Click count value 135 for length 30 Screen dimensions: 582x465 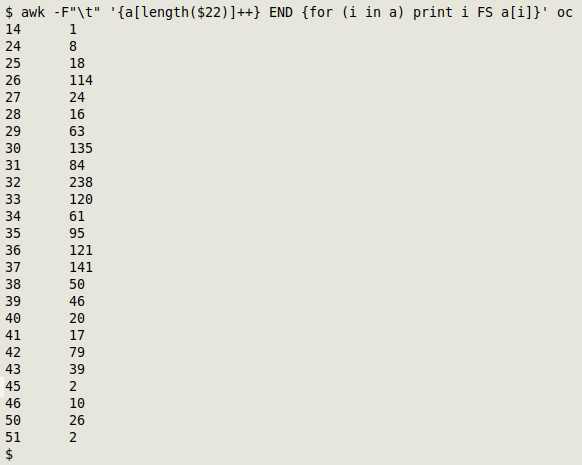[81, 148]
